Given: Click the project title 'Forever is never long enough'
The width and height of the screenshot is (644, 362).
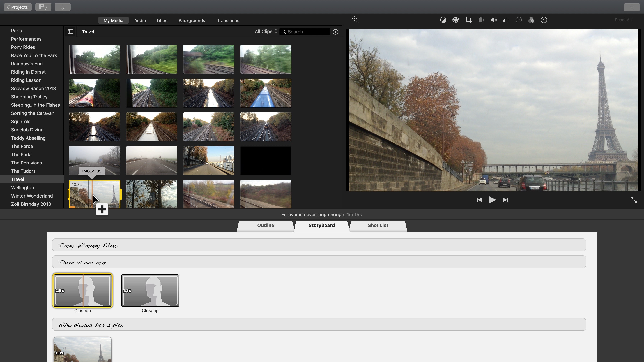Looking at the screenshot, I should (312, 215).
